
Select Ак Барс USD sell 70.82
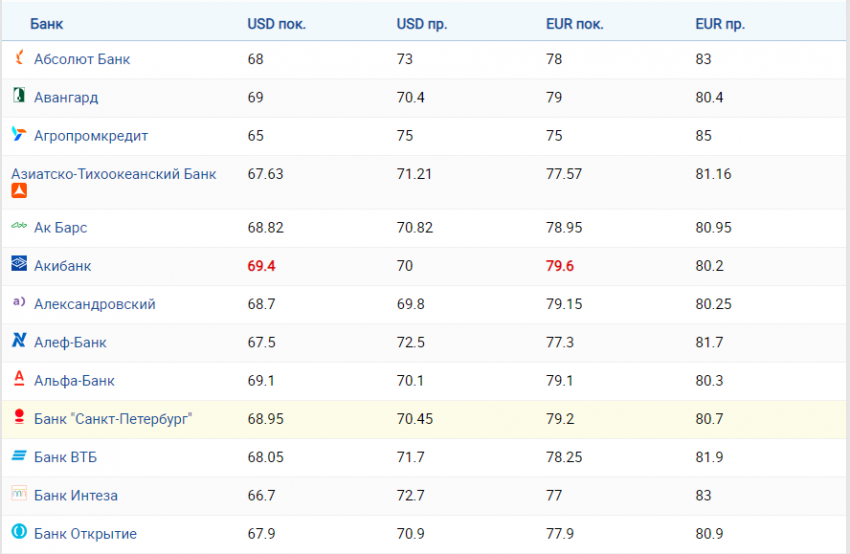point(415,228)
